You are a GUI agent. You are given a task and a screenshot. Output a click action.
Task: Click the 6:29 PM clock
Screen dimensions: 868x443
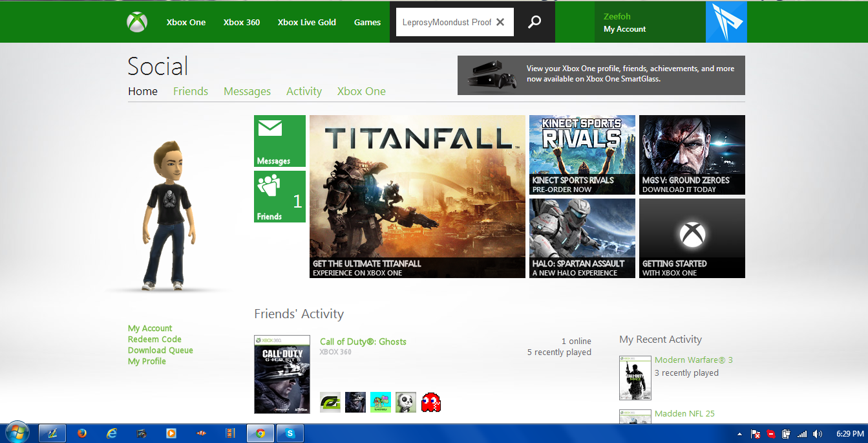click(x=850, y=434)
